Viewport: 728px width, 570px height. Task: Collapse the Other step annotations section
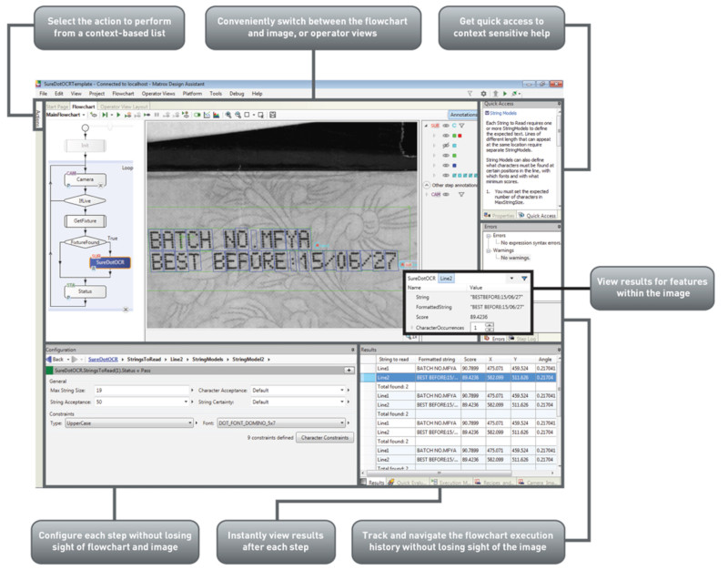(427, 185)
